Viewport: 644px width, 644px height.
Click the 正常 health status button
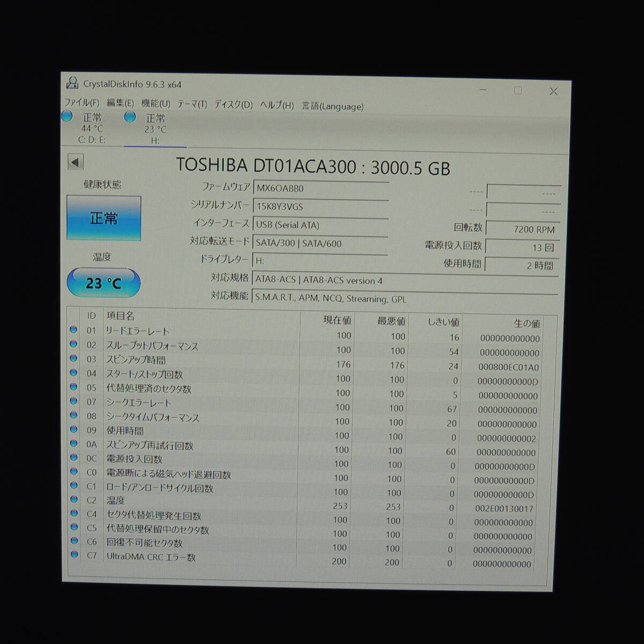[x=104, y=218]
